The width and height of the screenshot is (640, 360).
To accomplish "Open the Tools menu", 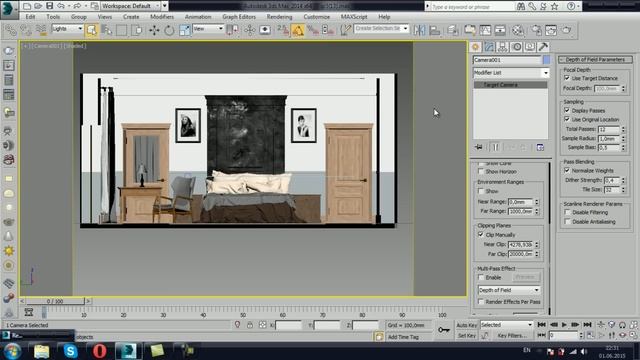I will [53, 17].
